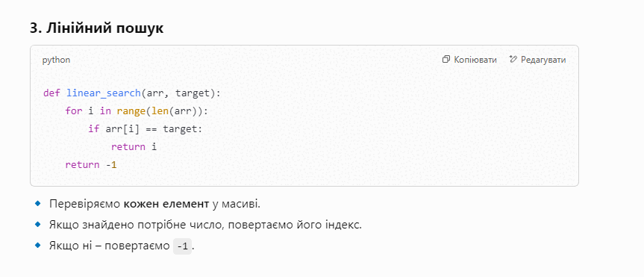The image size is (644, 277).
Task: Click the 'return i' code line
Action: pos(134,147)
